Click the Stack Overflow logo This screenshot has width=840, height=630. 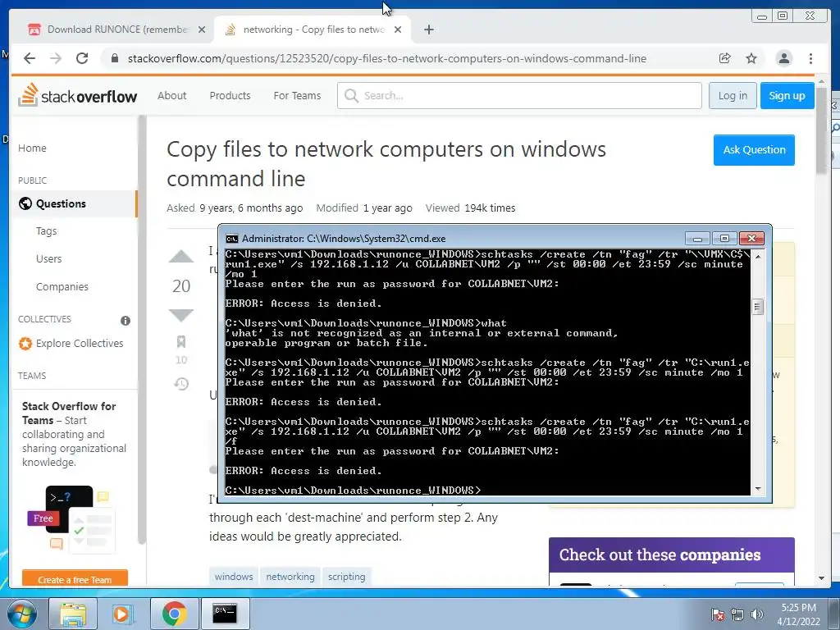tap(78, 95)
